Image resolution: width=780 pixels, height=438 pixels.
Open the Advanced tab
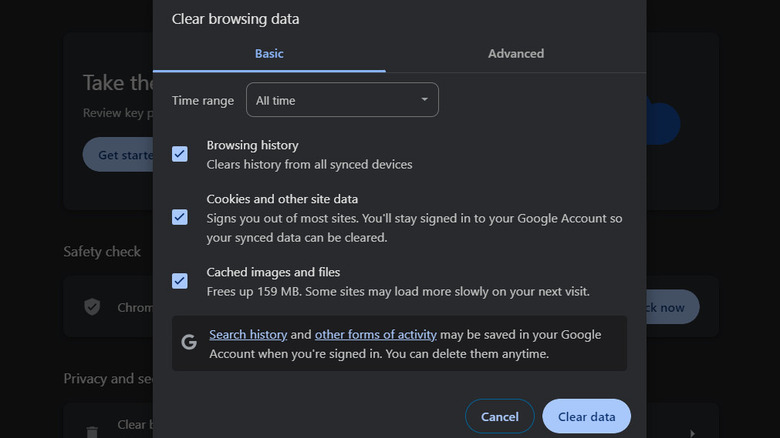coord(516,54)
